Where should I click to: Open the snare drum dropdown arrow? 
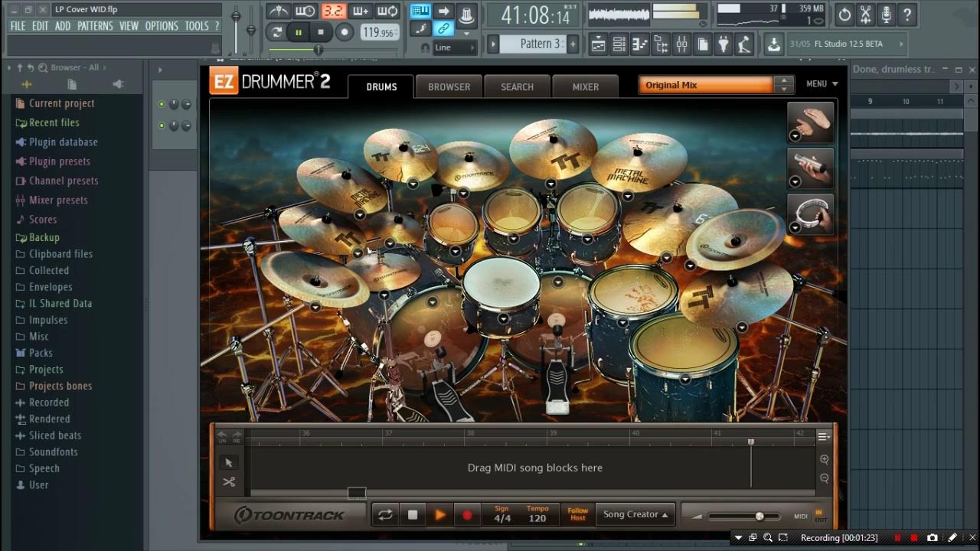[x=503, y=318]
